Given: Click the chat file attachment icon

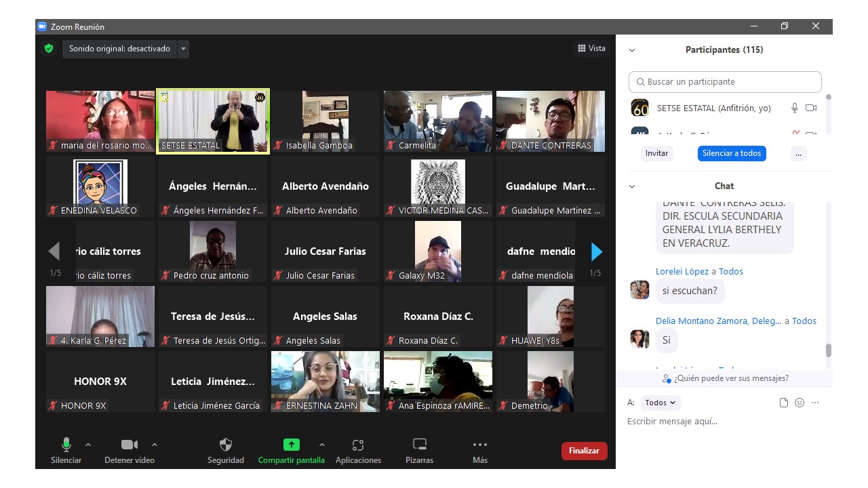Looking at the screenshot, I should pos(784,403).
